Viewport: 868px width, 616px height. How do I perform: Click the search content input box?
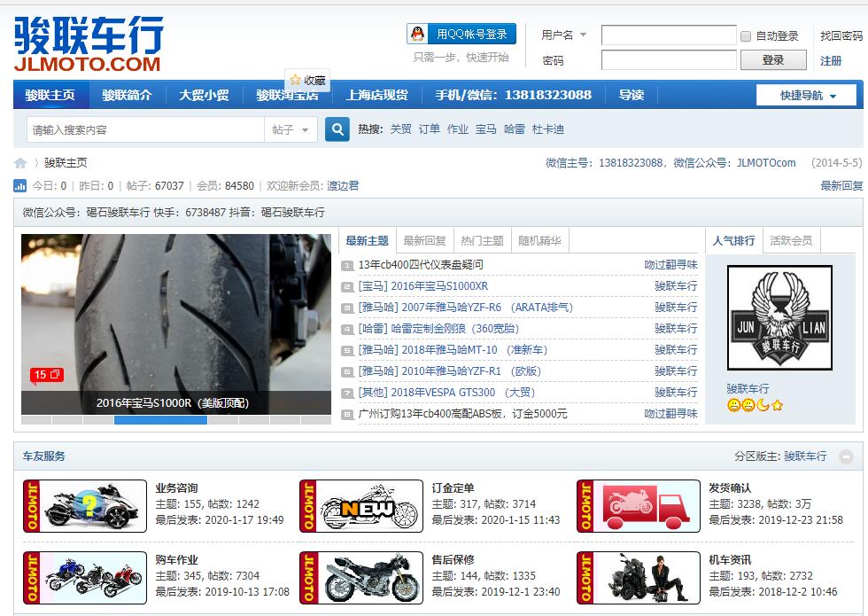point(145,129)
